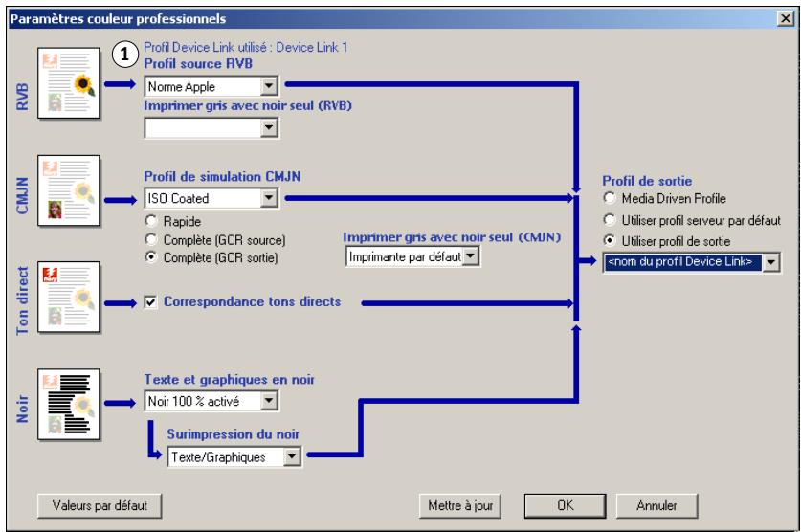Screen dimensions: 801x532
Task: Click the vertical 'Noir' side label
Action: [x=22, y=409]
